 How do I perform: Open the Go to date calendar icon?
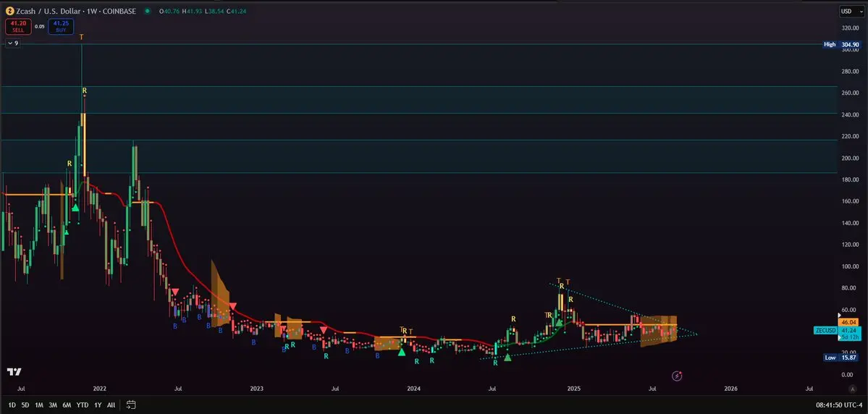(131, 405)
